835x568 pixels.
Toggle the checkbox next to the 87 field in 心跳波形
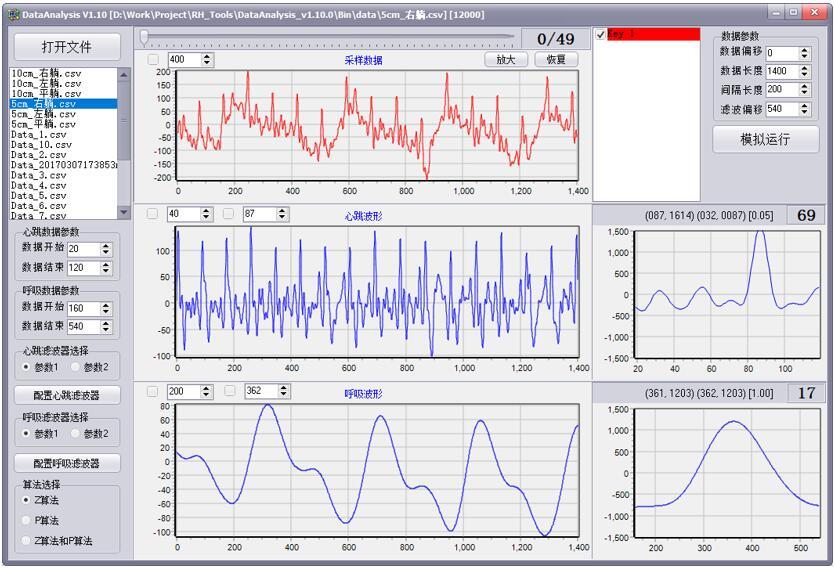click(229, 214)
